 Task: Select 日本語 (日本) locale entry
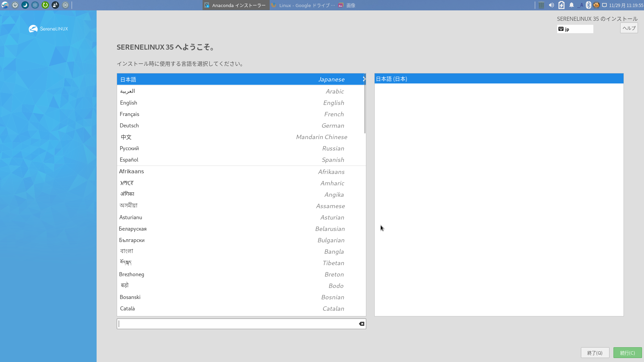(498, 79)
